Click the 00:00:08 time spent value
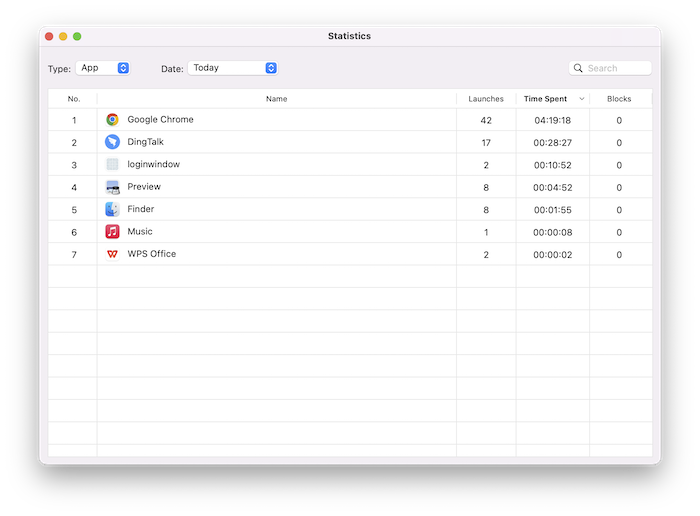 click(x=553, y=232)
